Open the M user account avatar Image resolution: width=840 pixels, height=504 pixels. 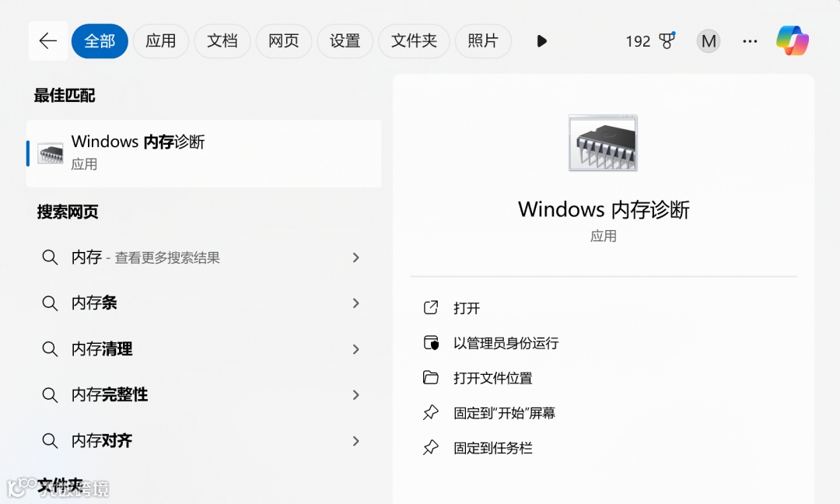[709, 41]
